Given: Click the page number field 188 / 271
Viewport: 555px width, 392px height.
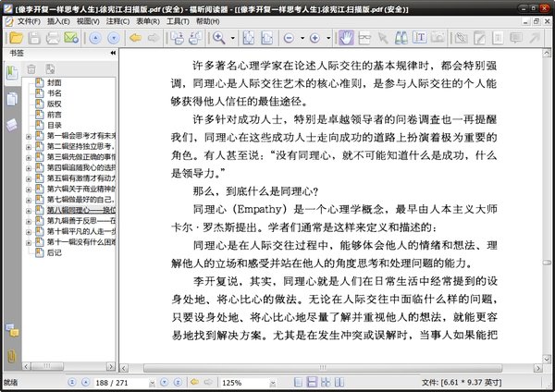Looking at the screenshot, I should pyautogui.click(x=113, y=382).
